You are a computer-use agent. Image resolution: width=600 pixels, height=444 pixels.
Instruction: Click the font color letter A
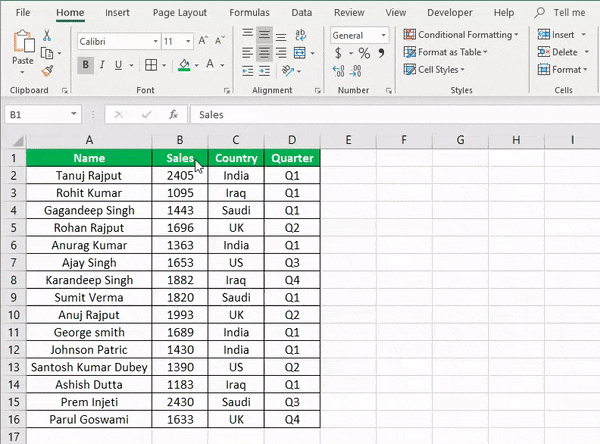tap(210, 65)
